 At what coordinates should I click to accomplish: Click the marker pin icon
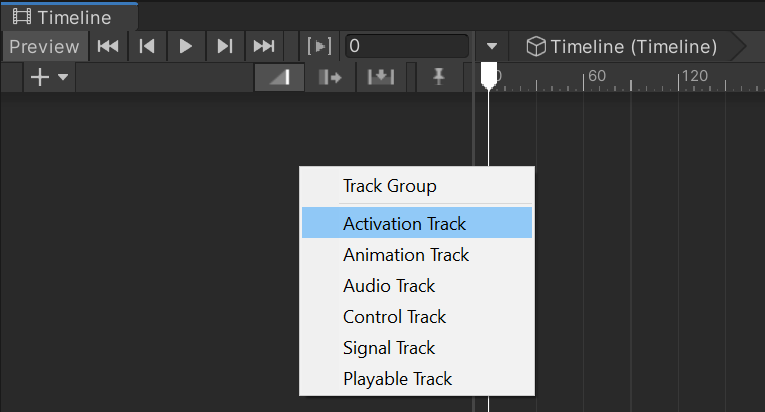click(x=438, y=78)
